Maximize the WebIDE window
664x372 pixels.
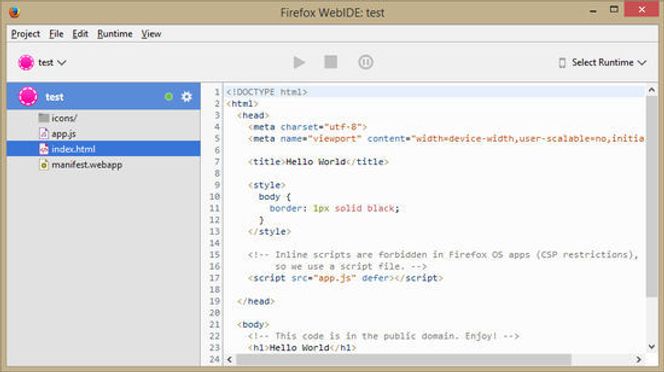tap(614, 9)
